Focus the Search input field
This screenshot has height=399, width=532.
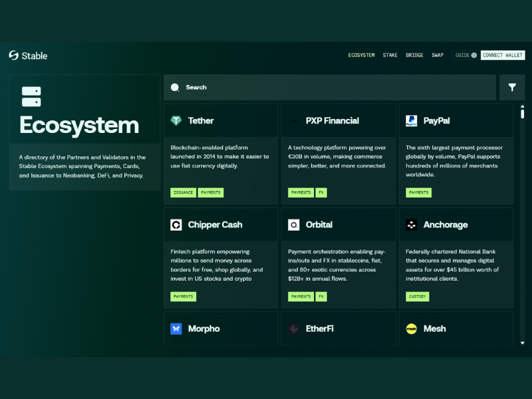point(330,88)
